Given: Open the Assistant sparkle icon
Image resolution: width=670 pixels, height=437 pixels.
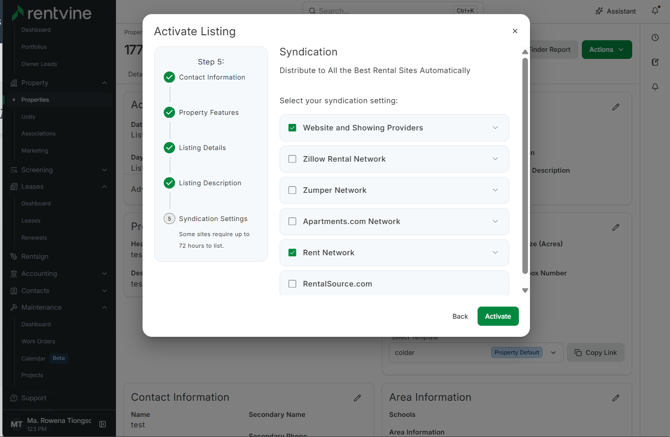Looking at the screenshot, I should coord(599,11).
